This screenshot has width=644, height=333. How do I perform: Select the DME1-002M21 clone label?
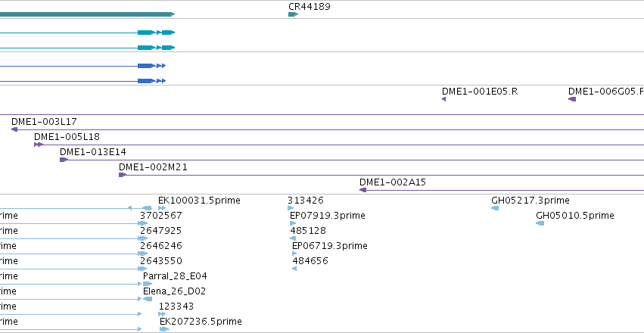coord(153,167)
